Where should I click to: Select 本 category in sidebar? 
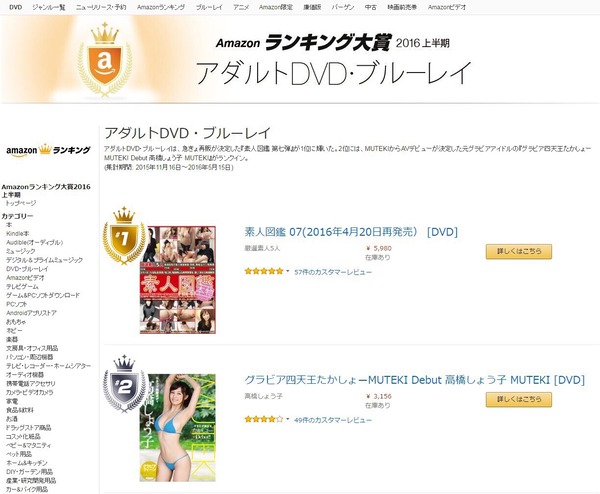(x=9, y=225)
